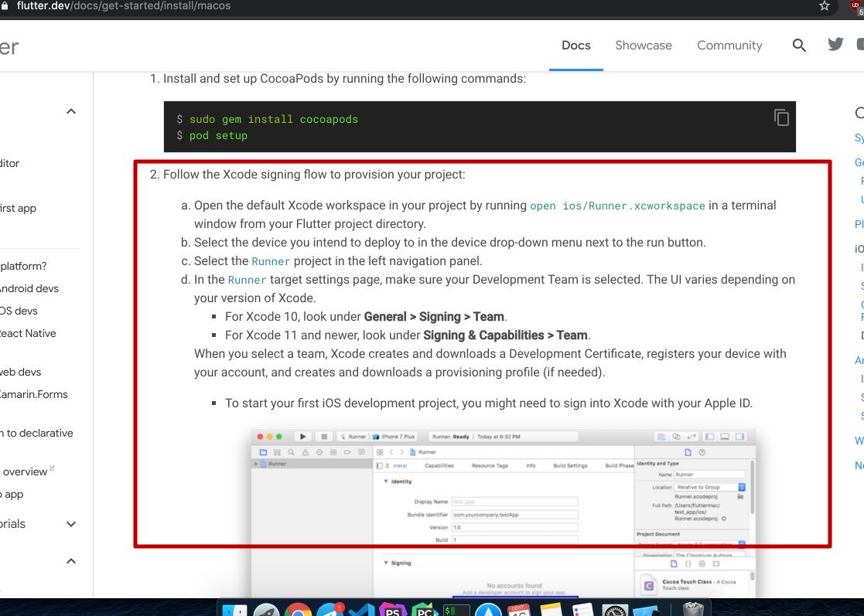Open the React Native sidebar link
864x616 pixels.
pos(28,334)
